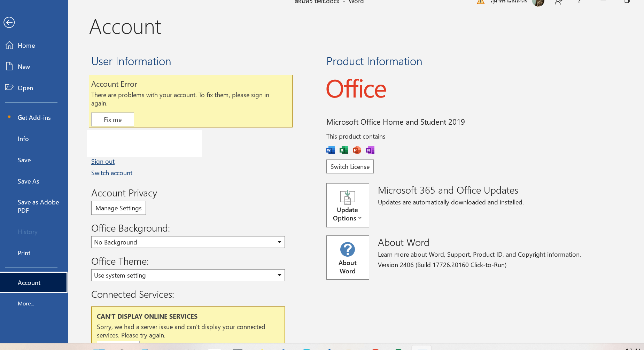This screenshot has width=644, height=350.
Task: Open Manage Settings for account privacy
Action: point(118,208)
